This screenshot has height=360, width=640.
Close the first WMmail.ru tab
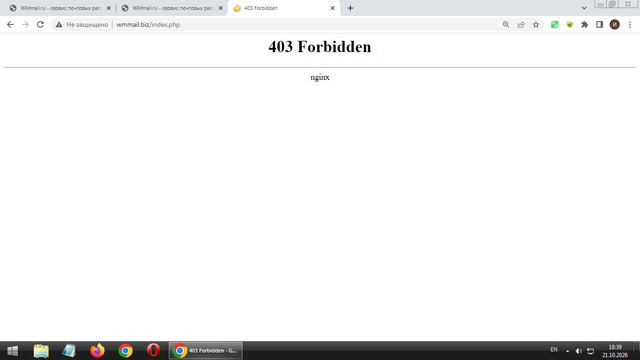[109, 8]
